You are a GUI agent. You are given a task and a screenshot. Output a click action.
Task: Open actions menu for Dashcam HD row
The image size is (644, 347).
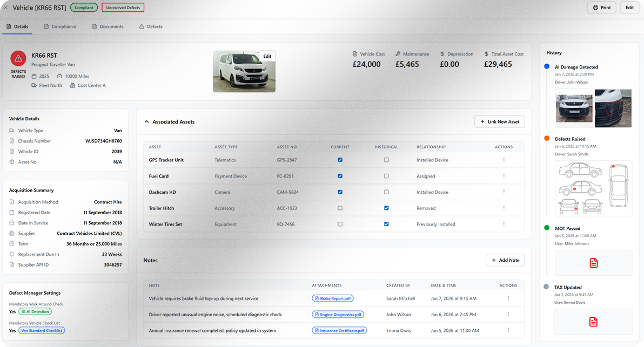click(504, 192)
